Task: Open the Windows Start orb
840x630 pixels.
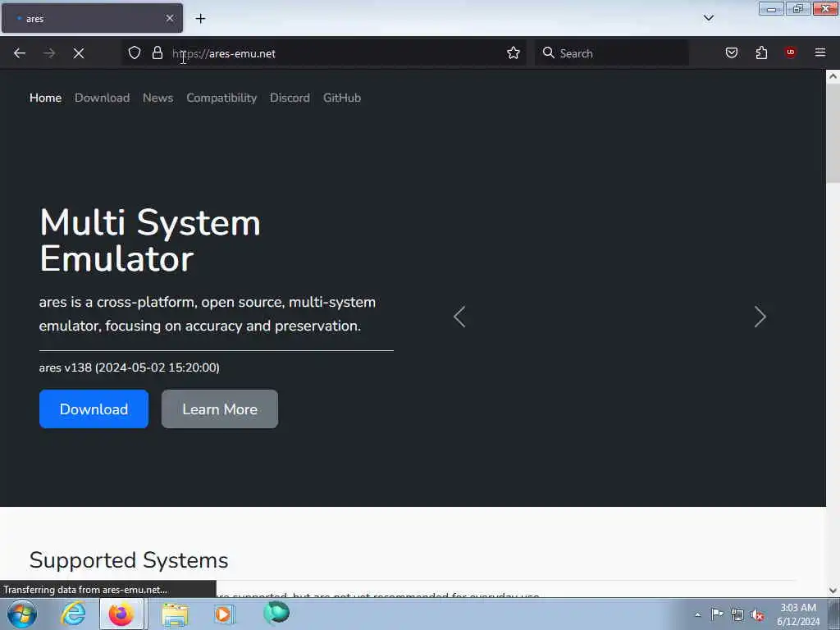Action: pyautogui.click(x=22, y=614)
